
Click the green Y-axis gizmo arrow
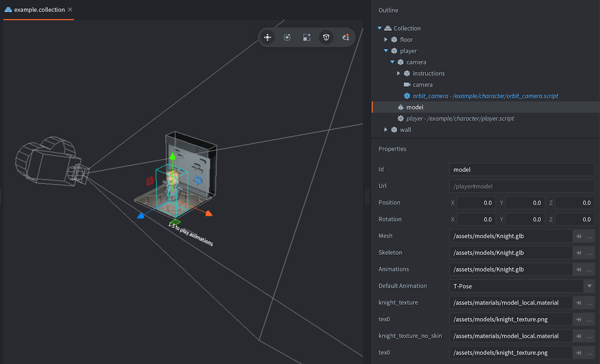click(x=172, y=157)
